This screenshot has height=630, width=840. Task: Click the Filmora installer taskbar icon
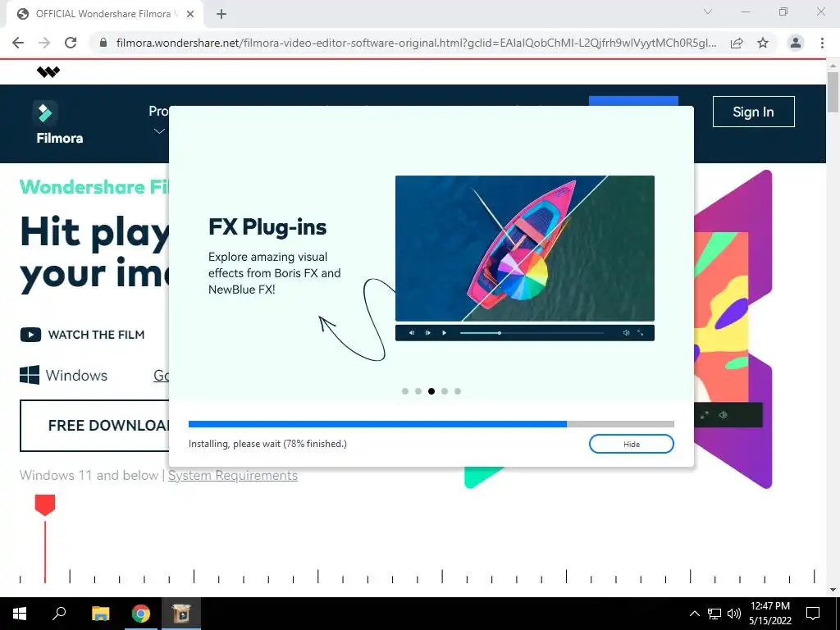pos(181,614)
